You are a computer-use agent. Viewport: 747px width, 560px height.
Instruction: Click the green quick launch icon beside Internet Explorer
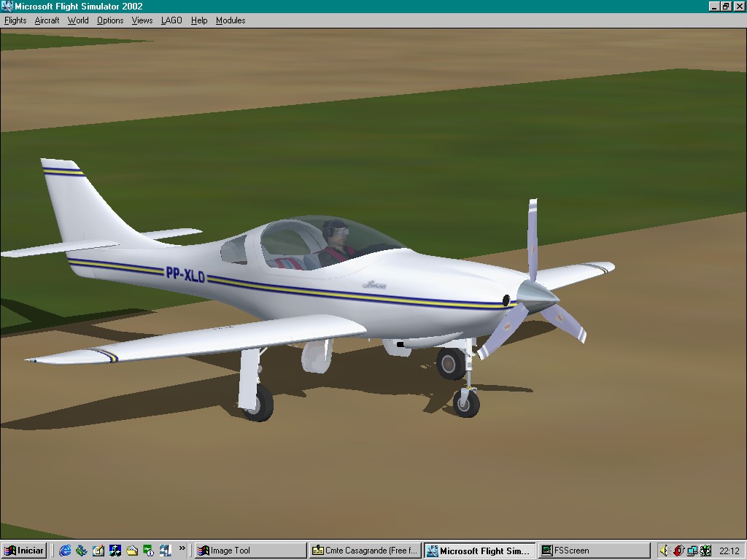[82, 551]
